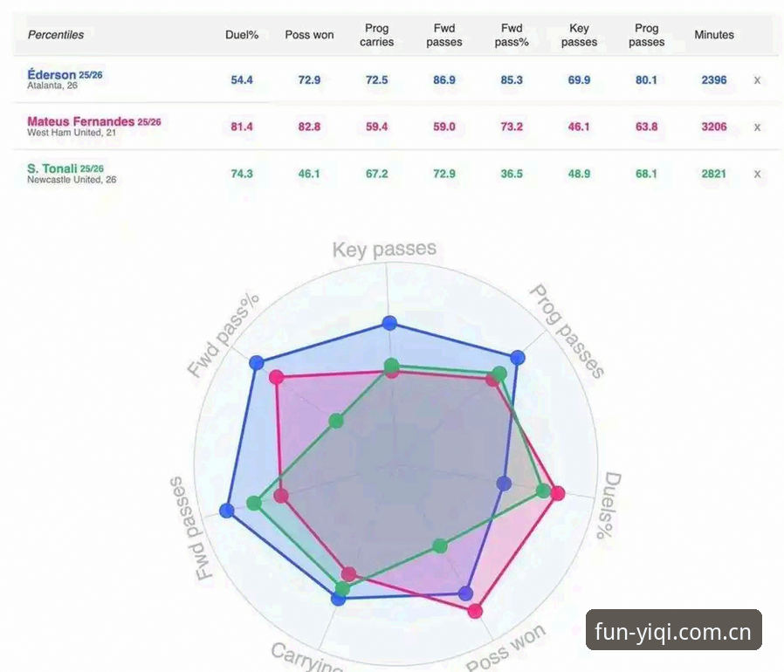The width and height of the screenshot is (784, 672).
Task: Click Éderson's blue Prog passes radar point
Action: (518, 357)
